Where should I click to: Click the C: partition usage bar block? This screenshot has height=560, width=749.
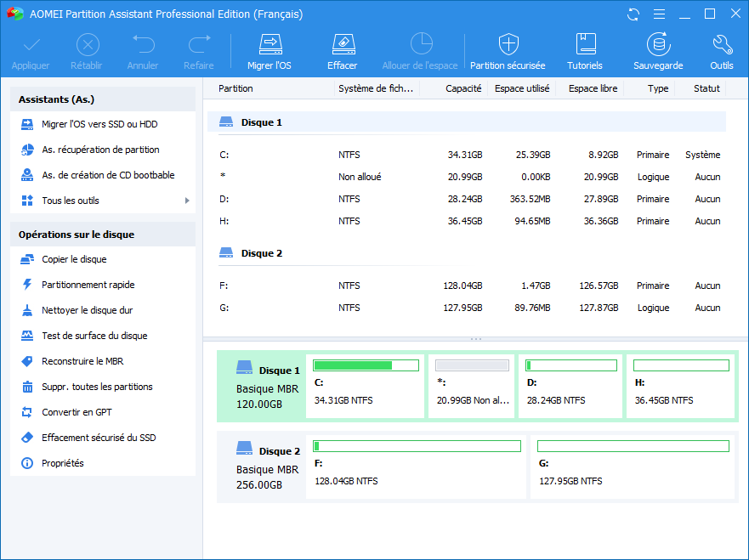366,386
